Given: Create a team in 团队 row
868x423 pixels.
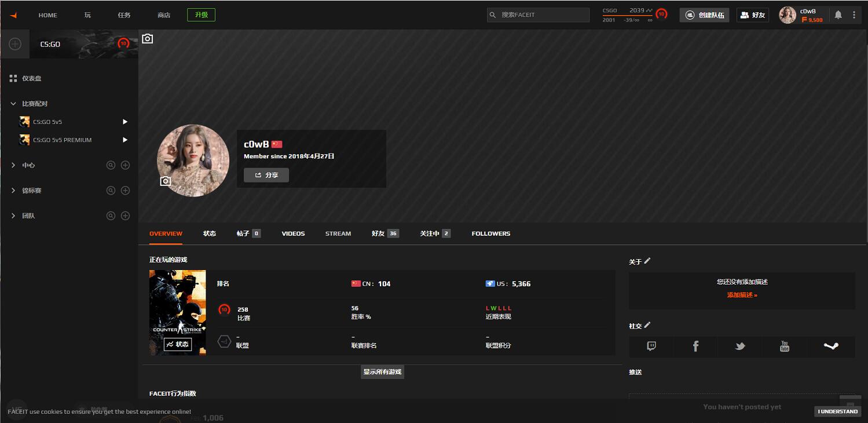Looking at the screenshot, I should coord(125,216).
